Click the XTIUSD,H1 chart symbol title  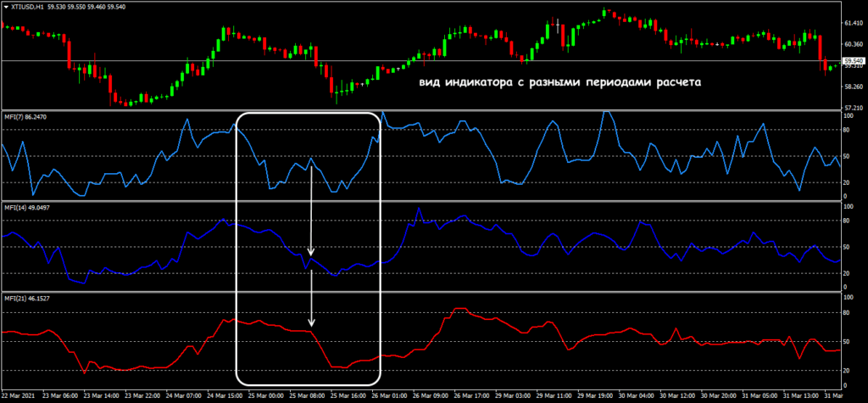[x=27, y=7]
